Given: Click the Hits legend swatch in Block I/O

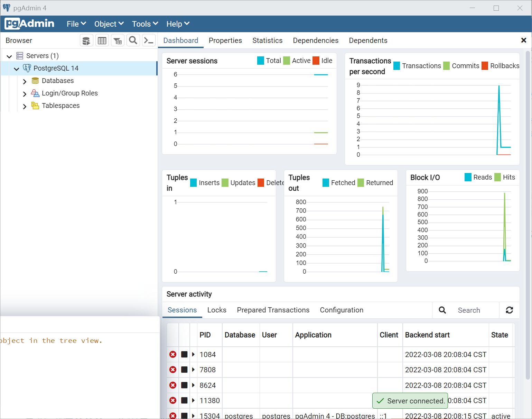Looking at the screenshot, I should (498, 177).
